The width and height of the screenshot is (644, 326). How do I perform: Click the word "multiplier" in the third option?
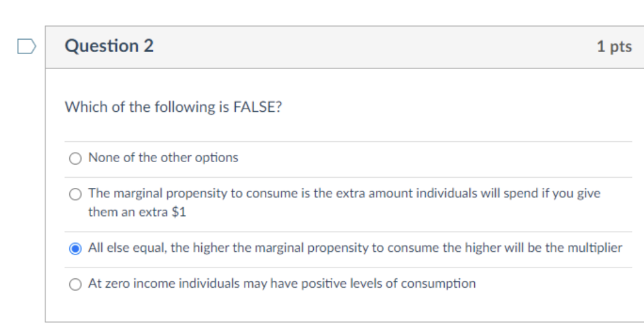pos(595,248)
